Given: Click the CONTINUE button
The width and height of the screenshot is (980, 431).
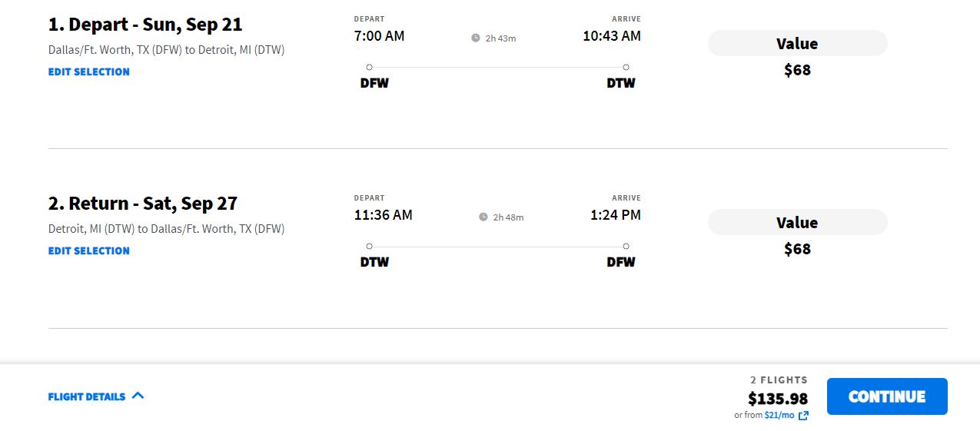Looking at the screenshot, I should click(887, 396).
